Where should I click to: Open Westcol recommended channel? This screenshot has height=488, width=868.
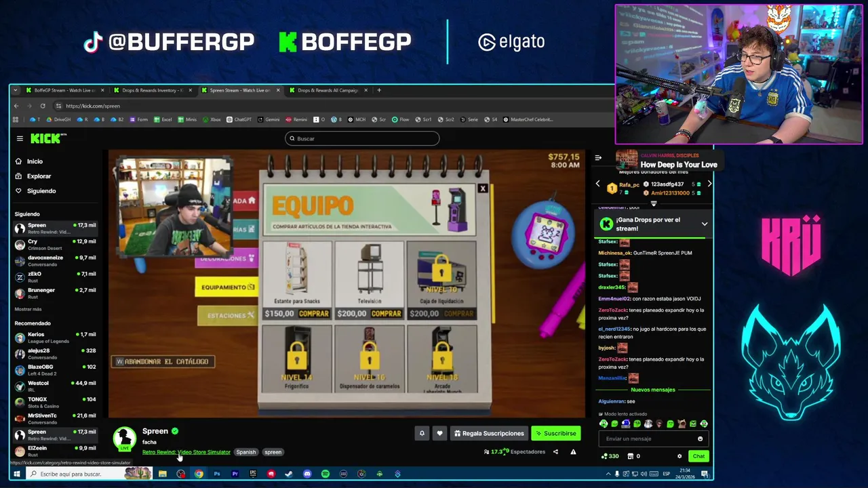(56, 386)
